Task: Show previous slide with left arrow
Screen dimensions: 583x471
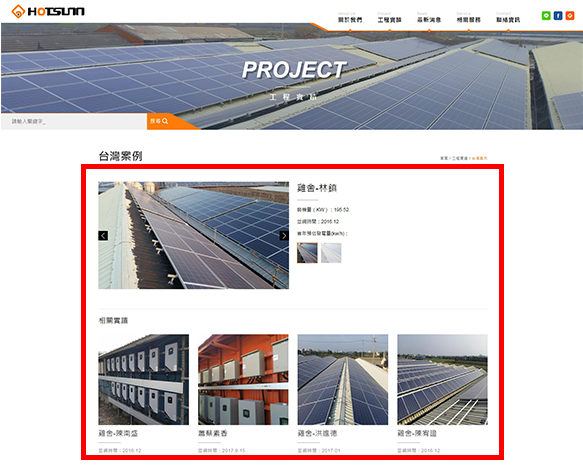Action: [x=103, y=236]
